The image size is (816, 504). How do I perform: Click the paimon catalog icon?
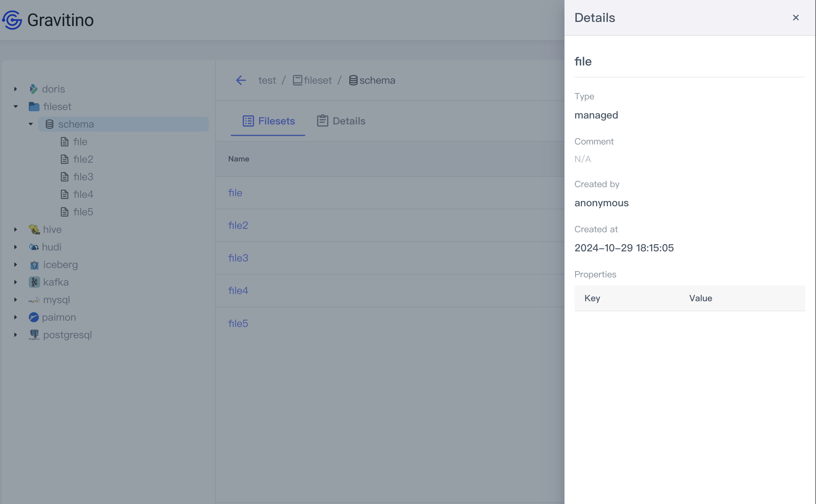[34, 317]
